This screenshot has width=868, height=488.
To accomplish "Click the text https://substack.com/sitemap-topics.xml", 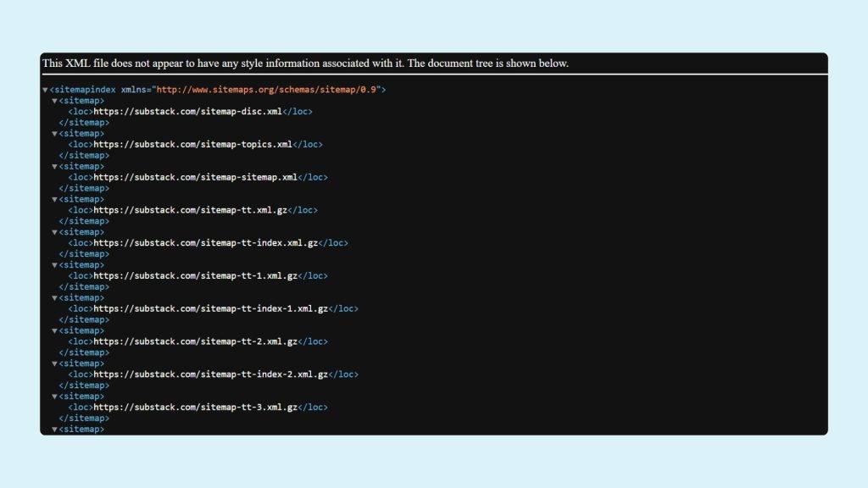I will tap(192, 144).
